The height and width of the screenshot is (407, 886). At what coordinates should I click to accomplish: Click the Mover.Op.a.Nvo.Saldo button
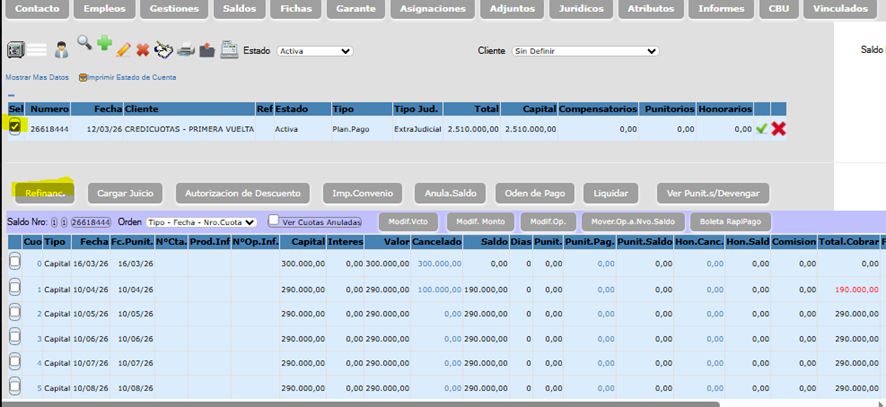[633, 221]
